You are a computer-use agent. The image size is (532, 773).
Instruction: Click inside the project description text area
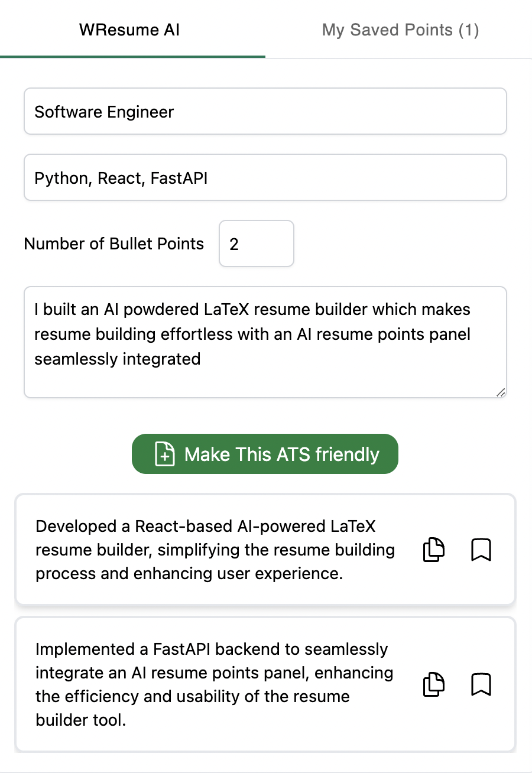[x=265, y=342]
